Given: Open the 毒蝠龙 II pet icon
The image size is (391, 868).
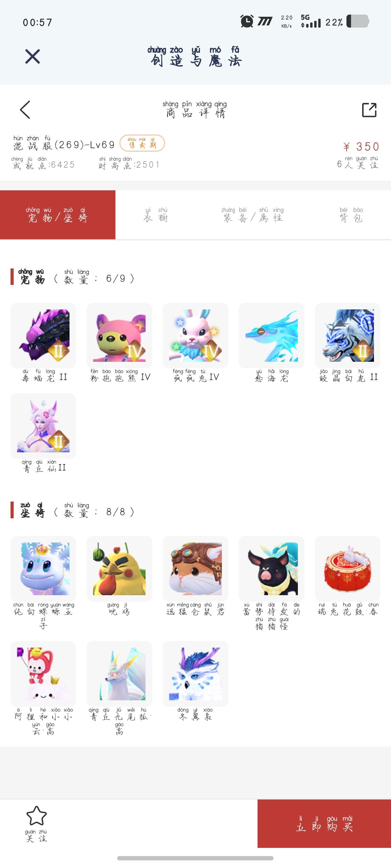Looking at the screenshot, I should point(43,335).
